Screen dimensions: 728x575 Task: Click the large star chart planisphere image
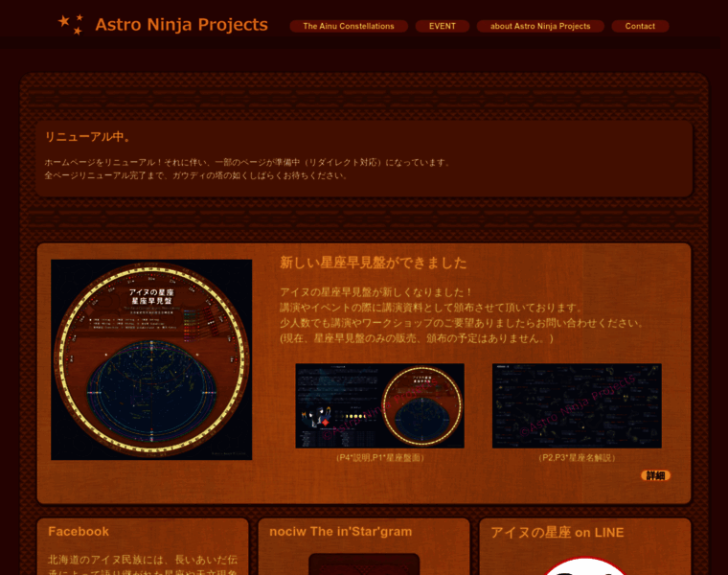tap(151, 360)
